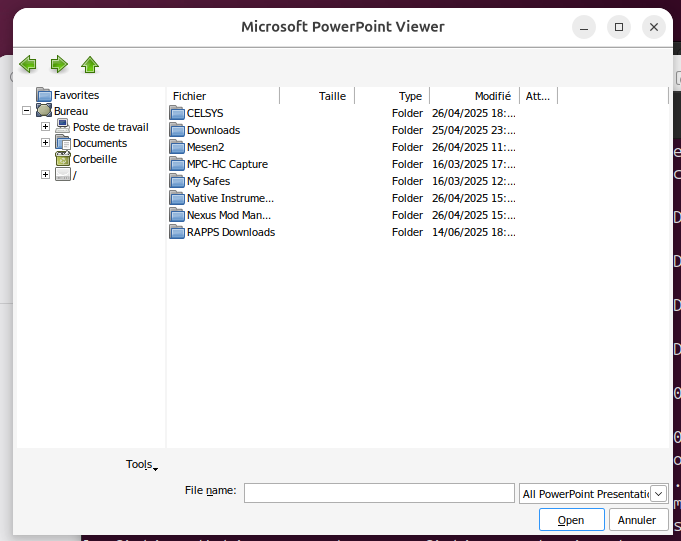Expand the root slash tree node
This screenshot has height=541, width=681.
[x=45, y=175]
